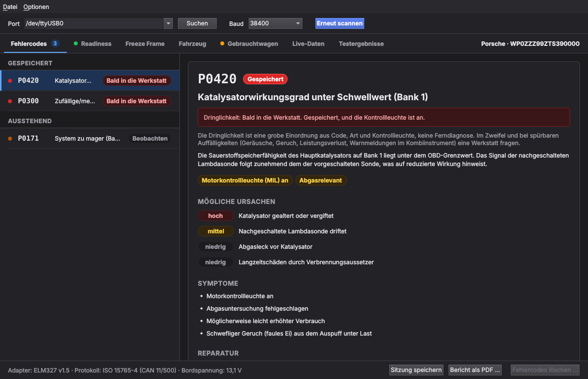This screenshot has height=379, width=588.
Task: Click 'Fehlercodes löschen ...' button
Action: 545,370
